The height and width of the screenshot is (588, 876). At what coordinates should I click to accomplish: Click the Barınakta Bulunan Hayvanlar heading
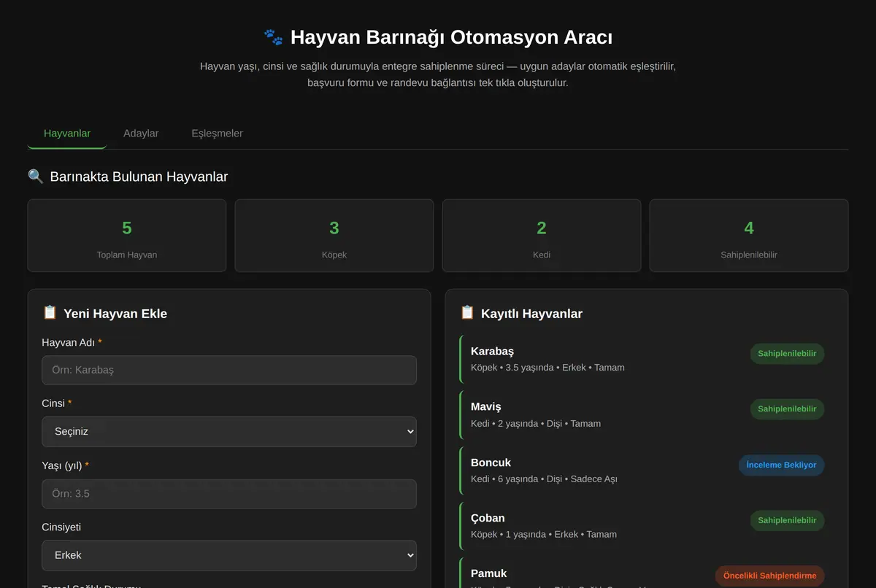(139, 177)
